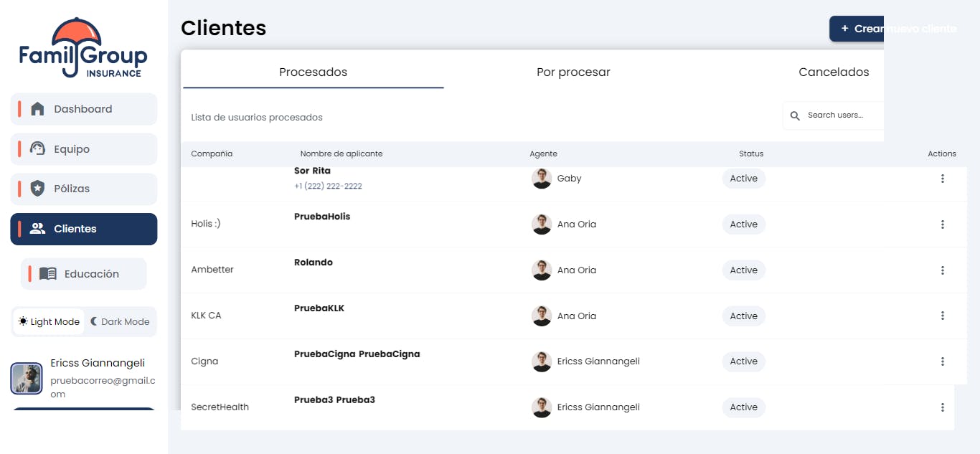Click the Educación book icon

point(48,274)
